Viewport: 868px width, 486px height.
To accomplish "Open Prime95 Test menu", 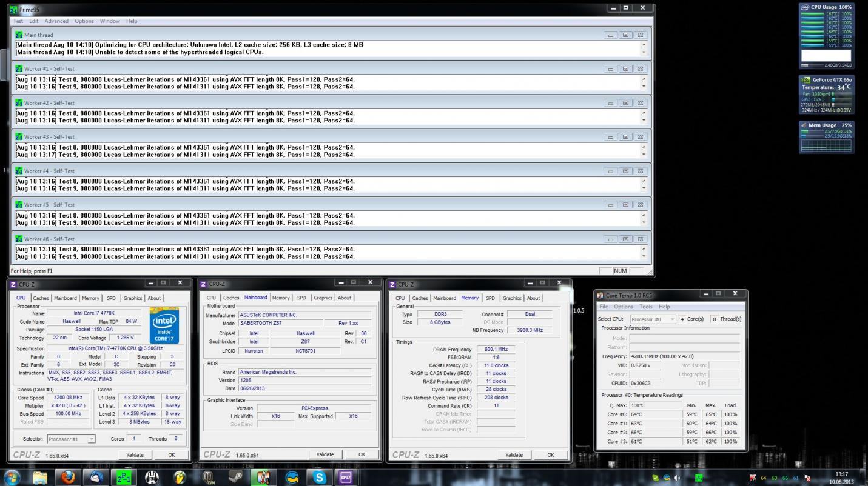I will (18, 21).
